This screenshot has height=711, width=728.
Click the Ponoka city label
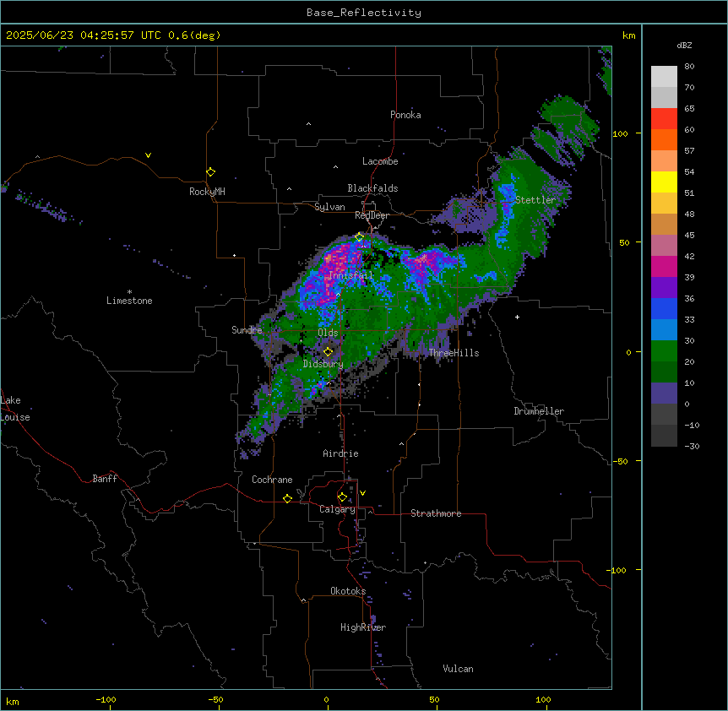[405, 115]
